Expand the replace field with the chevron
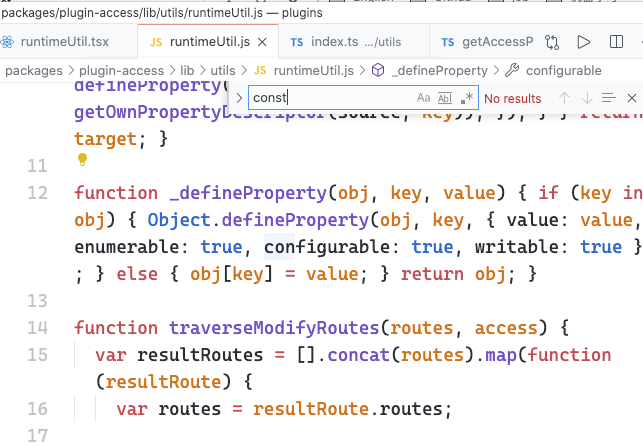Screen dimensions: 643x447 point(239,98)
